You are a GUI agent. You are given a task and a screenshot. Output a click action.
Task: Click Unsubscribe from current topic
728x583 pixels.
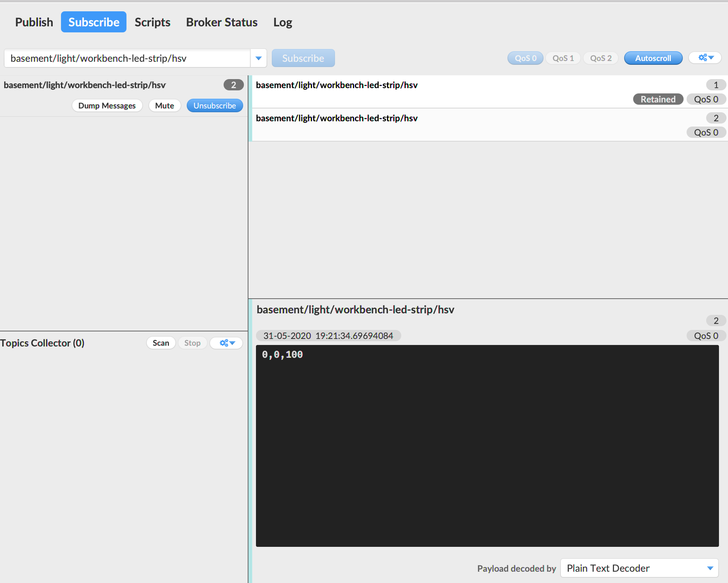tap(214, 105)
